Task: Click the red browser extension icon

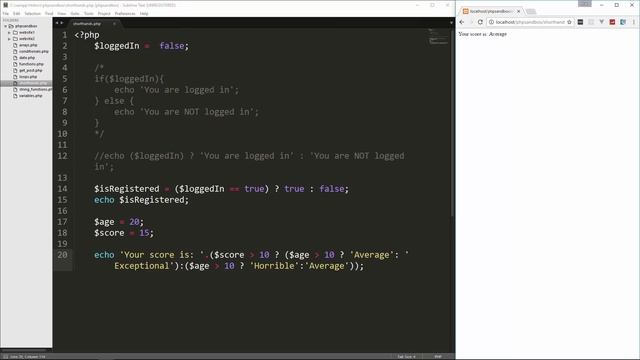Action: click(x=612, y=22)
